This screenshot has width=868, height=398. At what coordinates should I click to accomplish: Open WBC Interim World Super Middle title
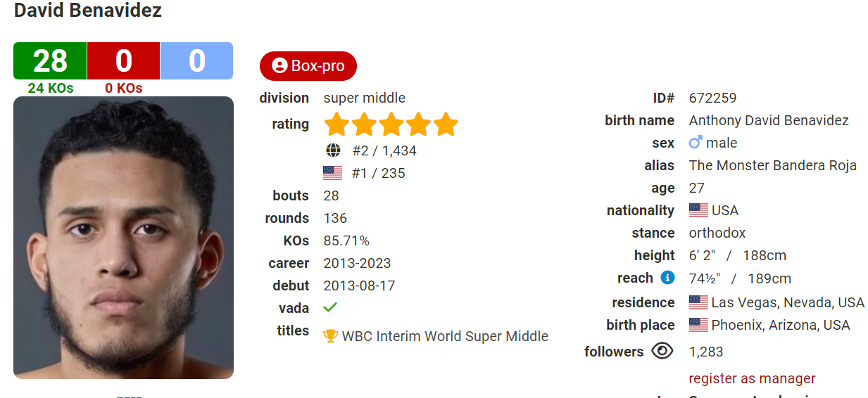[x=445, y=336]
